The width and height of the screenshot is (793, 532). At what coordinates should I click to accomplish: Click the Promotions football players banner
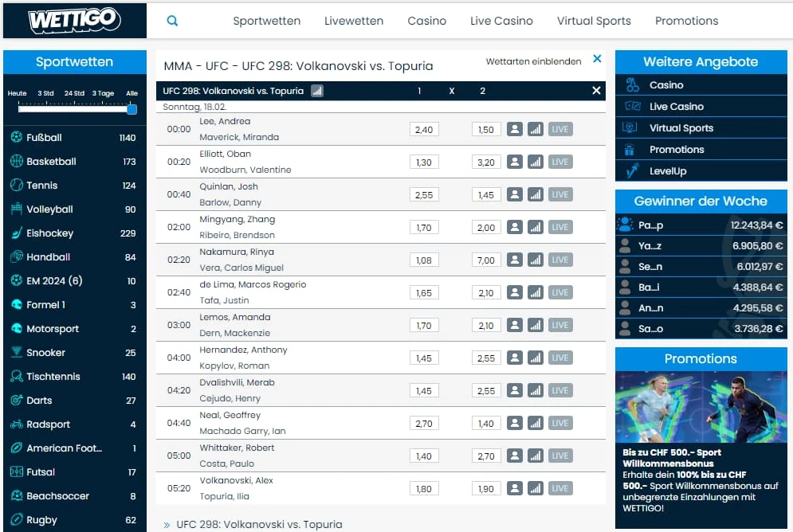[701, 407]
